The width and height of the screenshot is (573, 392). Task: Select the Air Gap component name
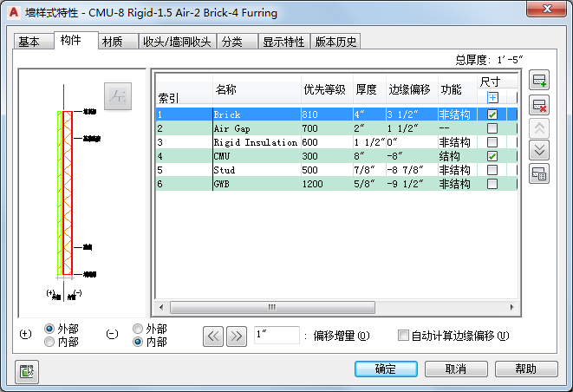pos(232,128)
